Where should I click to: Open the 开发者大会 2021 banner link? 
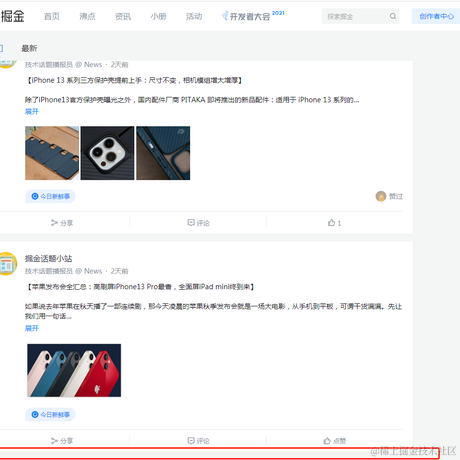pyautogui.click(x=253, y=16)
